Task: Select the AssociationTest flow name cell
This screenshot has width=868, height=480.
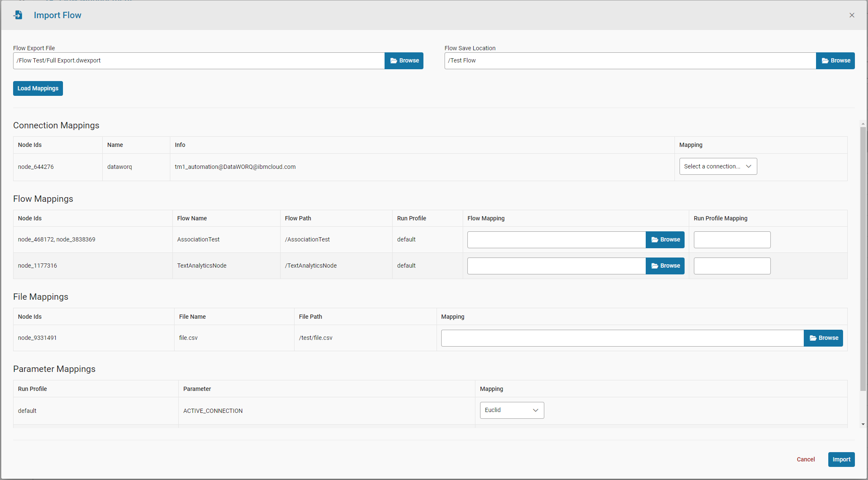Action: point(227,240)
